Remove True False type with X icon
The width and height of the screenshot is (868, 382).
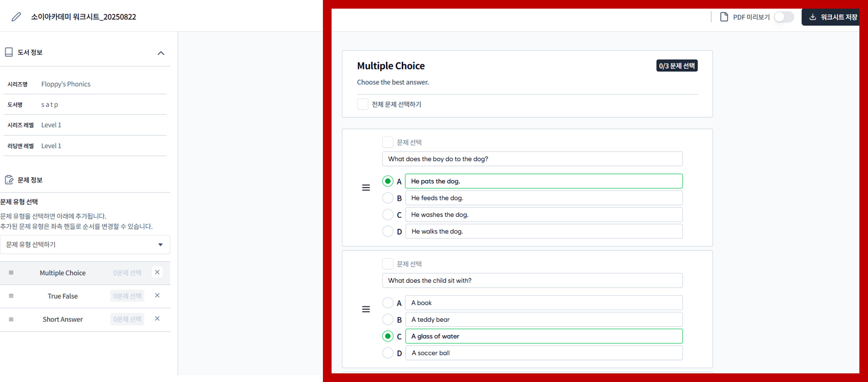pos(157,295)
